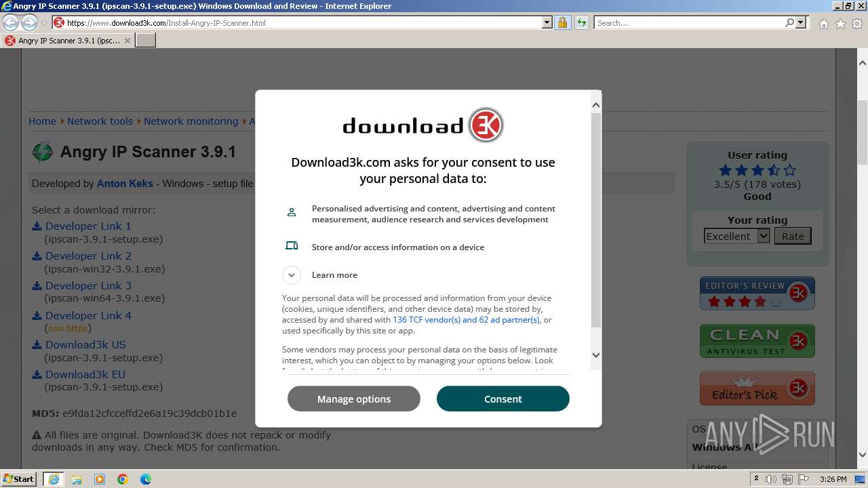Click the security lock icon in address bar
This screenshot has width=868, height=488.
pos(562,22)
